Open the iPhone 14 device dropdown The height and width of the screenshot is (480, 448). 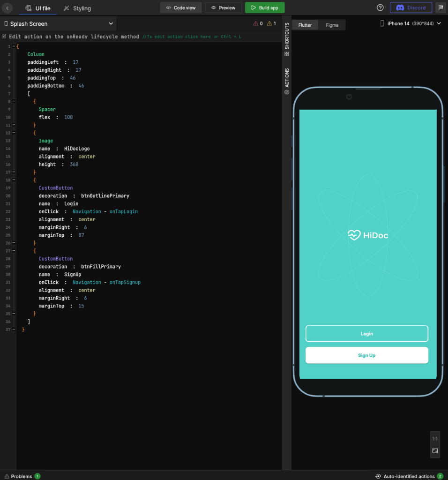pos(411,23)
